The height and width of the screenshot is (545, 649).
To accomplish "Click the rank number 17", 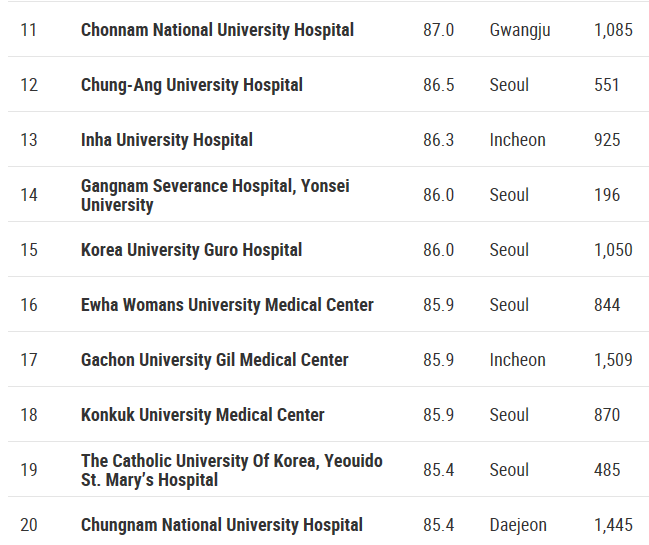I will (29, 360).
